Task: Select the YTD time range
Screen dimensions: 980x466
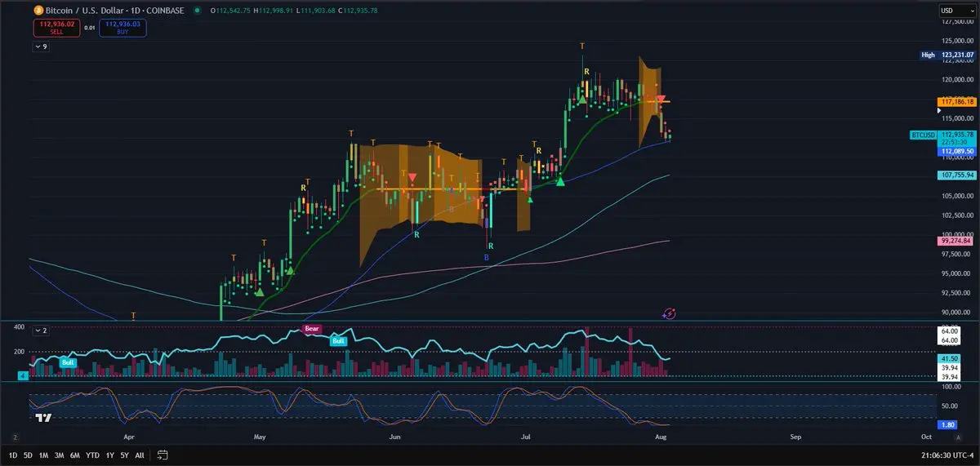Action: [x=92, y=455]
